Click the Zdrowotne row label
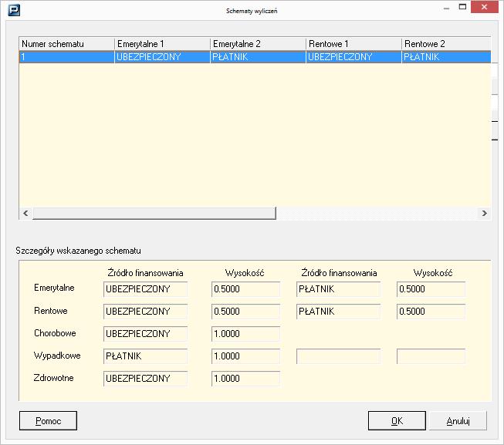The image size is (504, 445). tap(54, 378)
